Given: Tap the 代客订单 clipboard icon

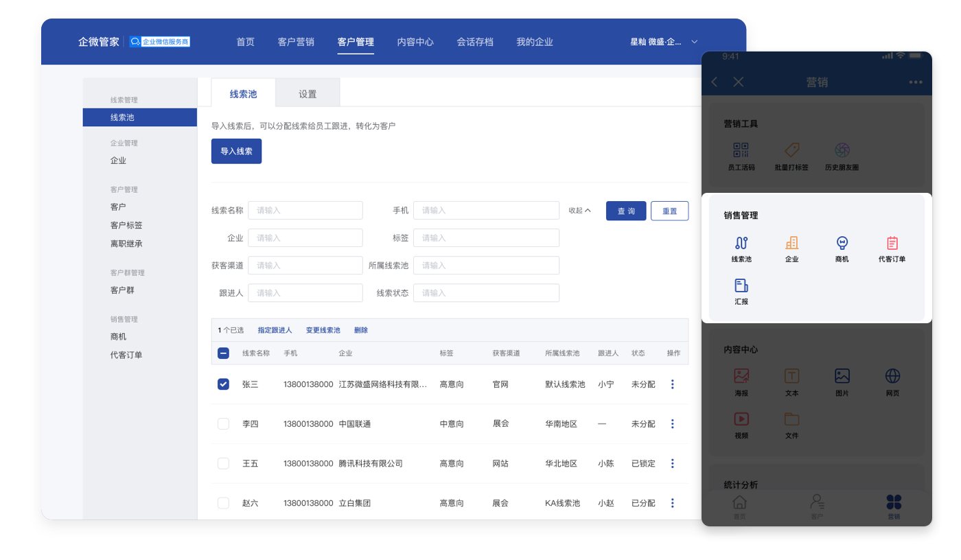Looking at the screenshot, I should click(x=892, y=244).
